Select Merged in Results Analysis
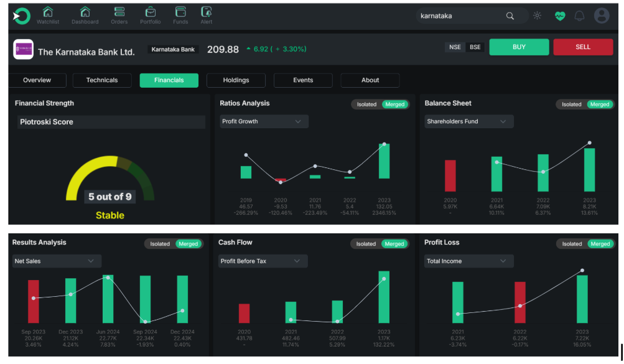Viewport: 624px width, 364px height. pyautogui.click(x=189, y=244)
